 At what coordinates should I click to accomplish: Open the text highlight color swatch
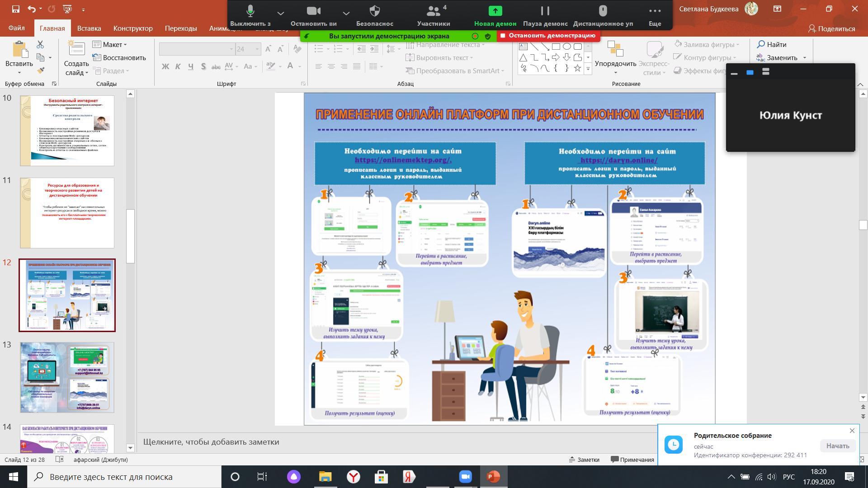[x=271, y=66]
